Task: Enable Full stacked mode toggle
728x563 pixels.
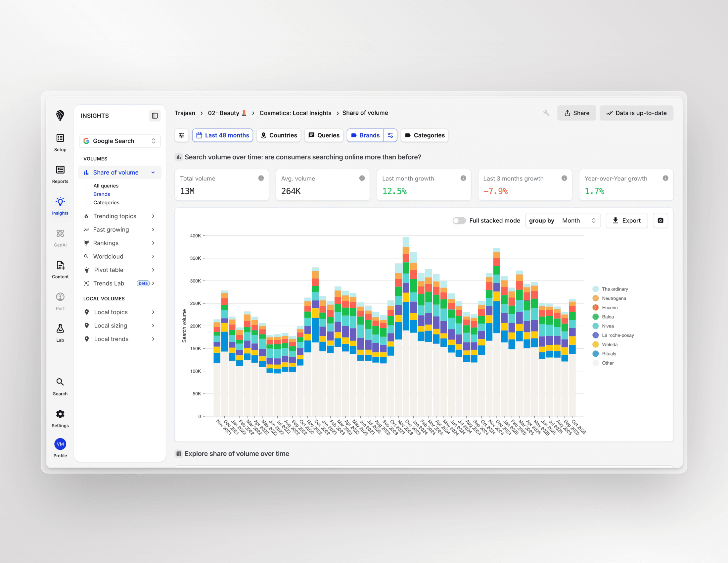Action: (459, 221)
